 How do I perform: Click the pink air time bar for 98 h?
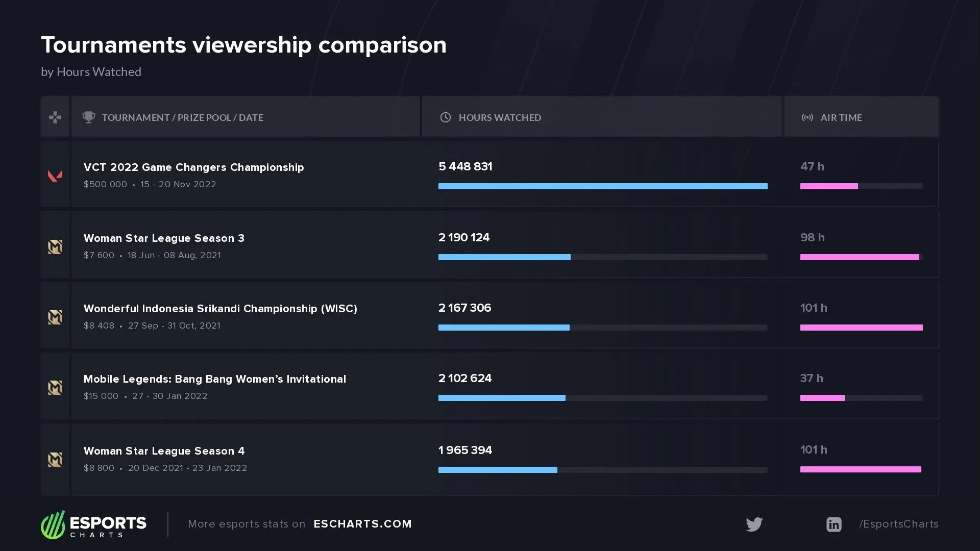[x=860, y=257]
